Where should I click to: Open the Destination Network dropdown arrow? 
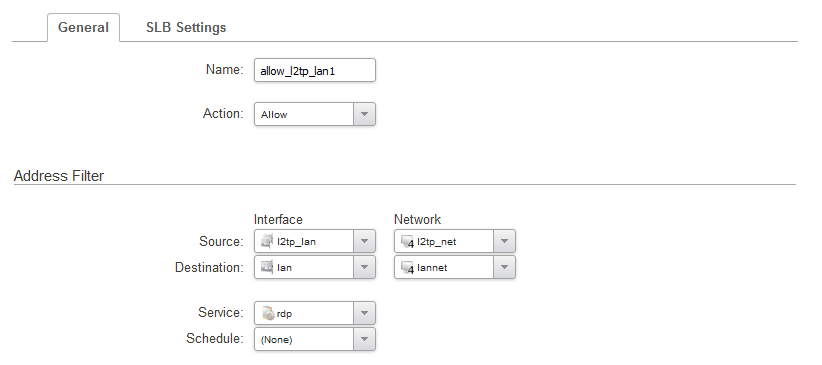[504, 267]
